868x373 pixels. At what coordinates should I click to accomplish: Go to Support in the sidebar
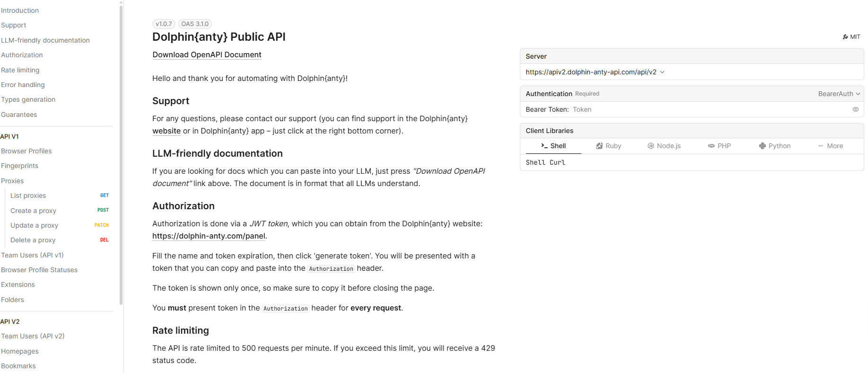coord(14,25)
